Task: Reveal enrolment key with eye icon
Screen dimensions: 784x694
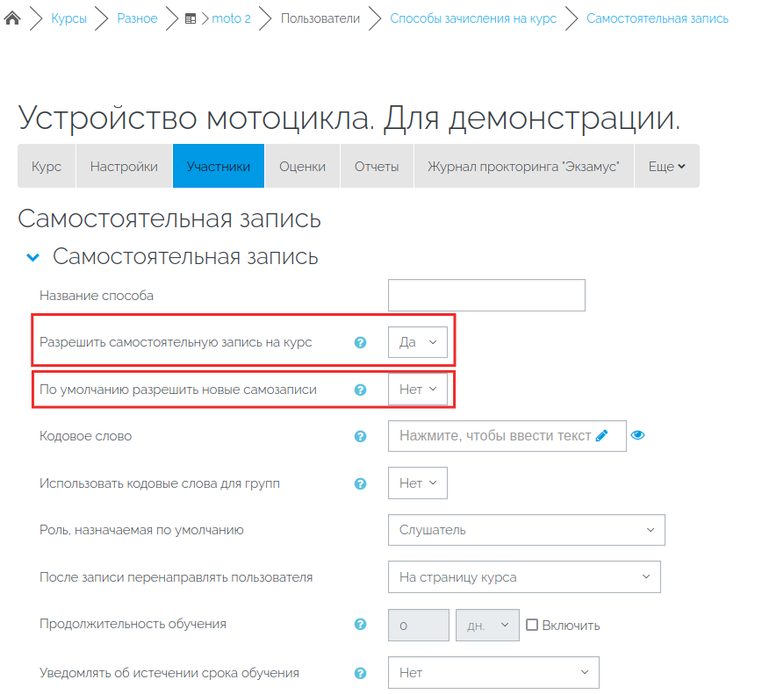Action: [x=638, y=435]
